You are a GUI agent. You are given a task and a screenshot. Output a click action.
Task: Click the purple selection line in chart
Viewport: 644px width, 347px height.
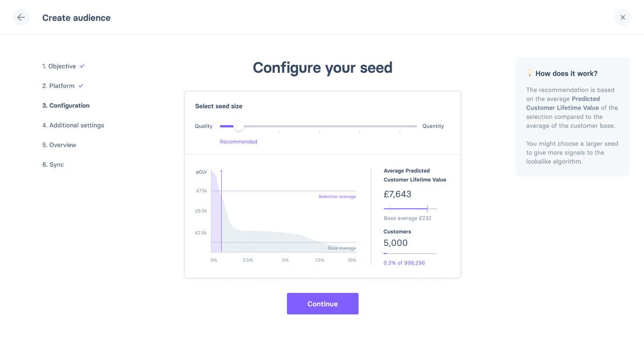point(221,216)
